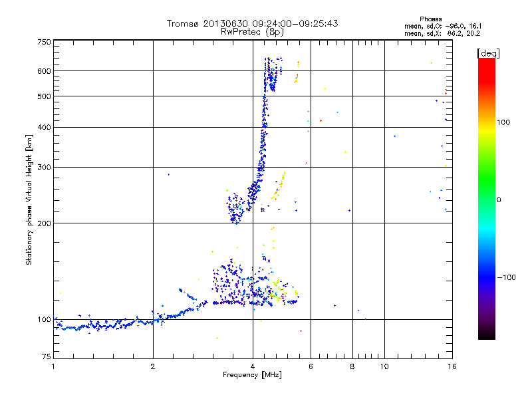
Task: Click the x-axis tick label '2'
Action: pyautogui.click(x=153, y=366)
